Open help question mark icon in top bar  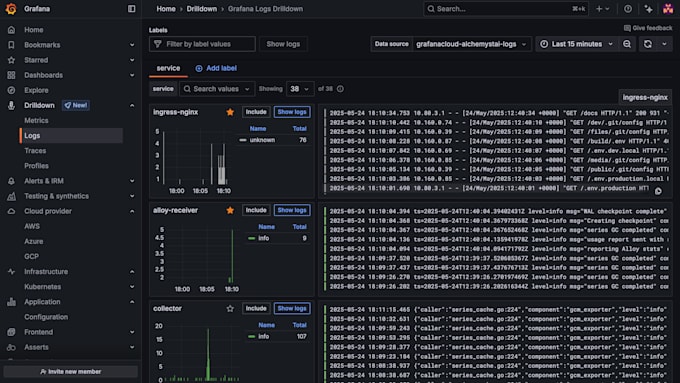(x=628, y=9)
